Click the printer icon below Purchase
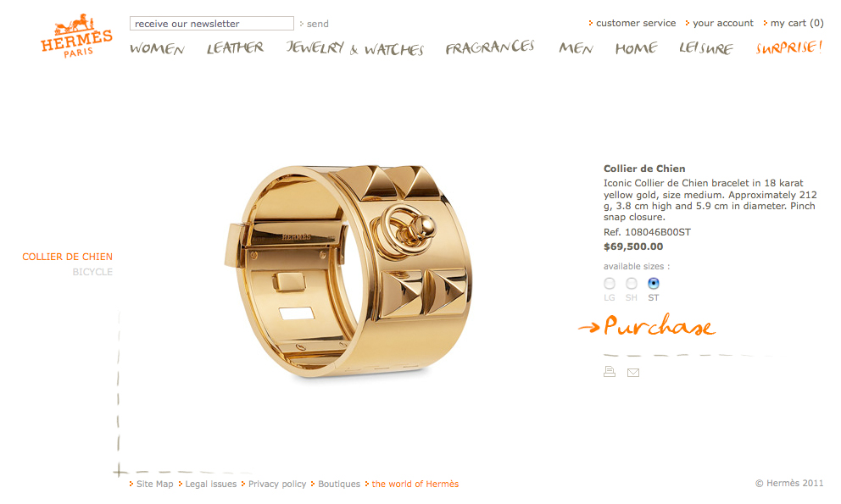 (610, 371)
